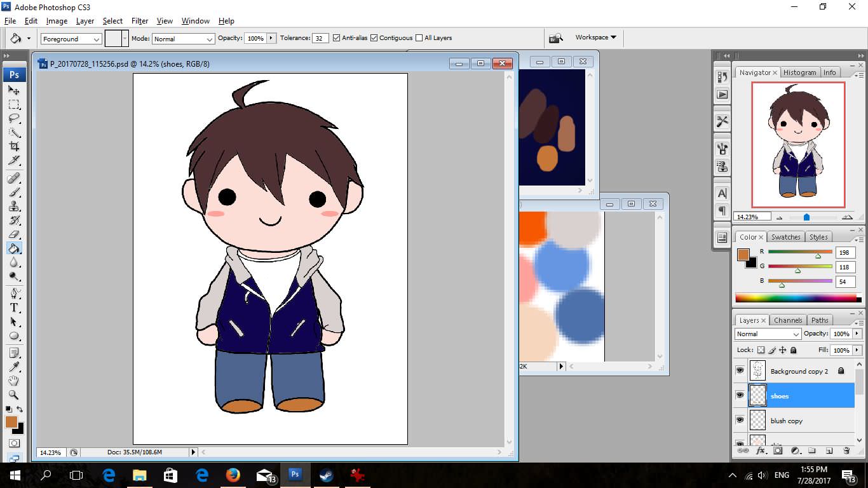The height and width of the screenshot is (488, 868).
Task: Select the Lasso tool
Action: (x=14, y=119)
